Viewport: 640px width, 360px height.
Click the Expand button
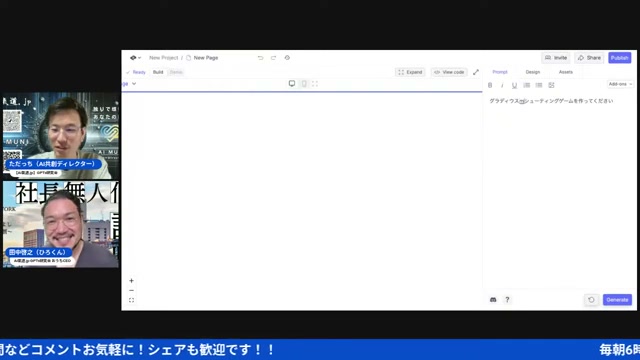410,72
